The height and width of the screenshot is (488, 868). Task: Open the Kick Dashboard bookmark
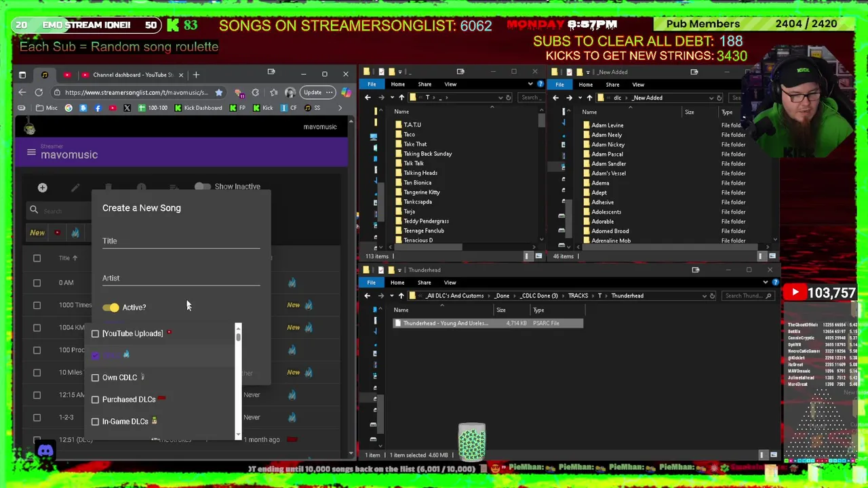coord(198,108)
